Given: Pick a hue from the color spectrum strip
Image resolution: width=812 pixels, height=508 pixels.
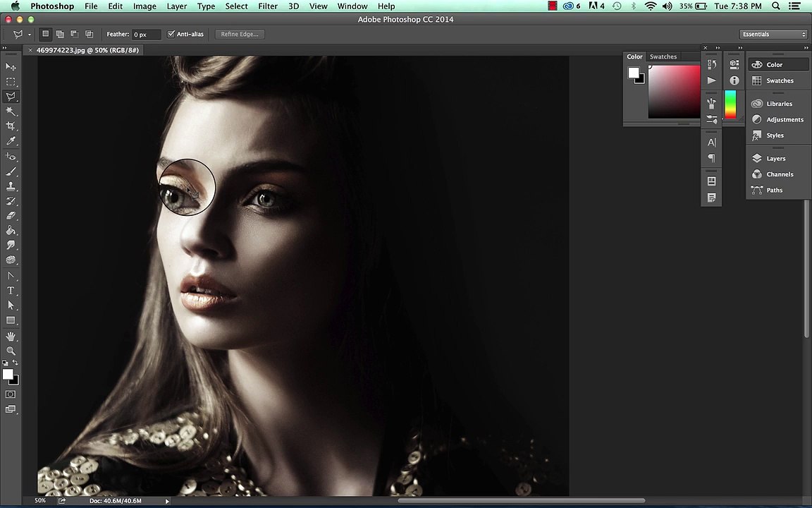Looking at the screenshot, I should [x=730, y=104].
